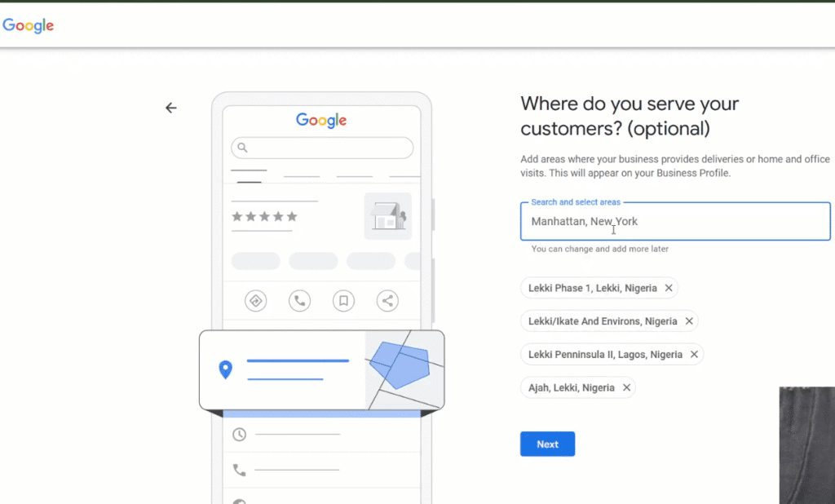Click the five-star rating row in the preview
The image size is (835, 504).
[x=263, y=217]
